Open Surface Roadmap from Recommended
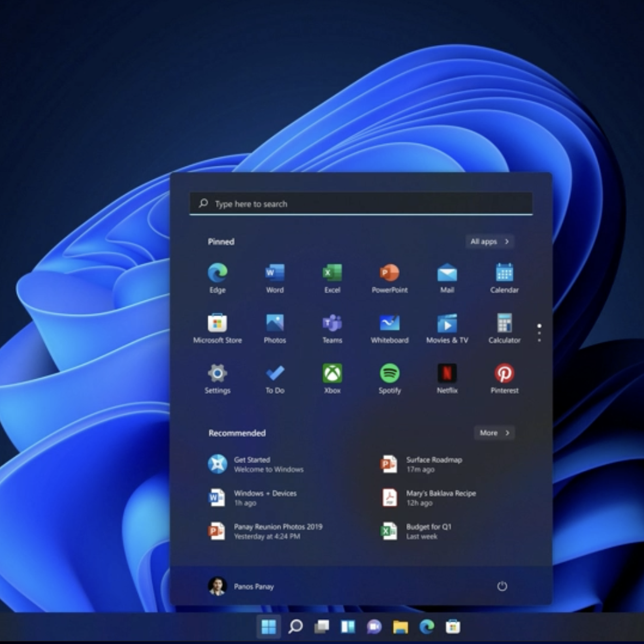The image size is (644, 644). click(434, 464)
